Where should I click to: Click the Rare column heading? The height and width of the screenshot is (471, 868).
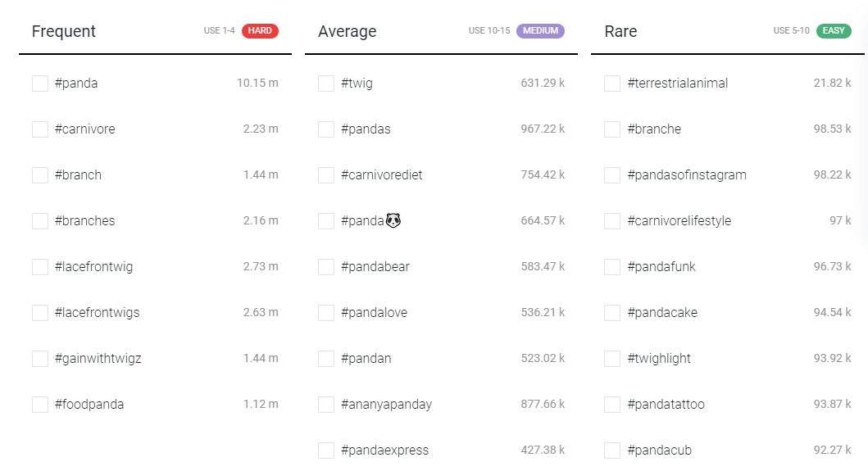tap(620, 32)
